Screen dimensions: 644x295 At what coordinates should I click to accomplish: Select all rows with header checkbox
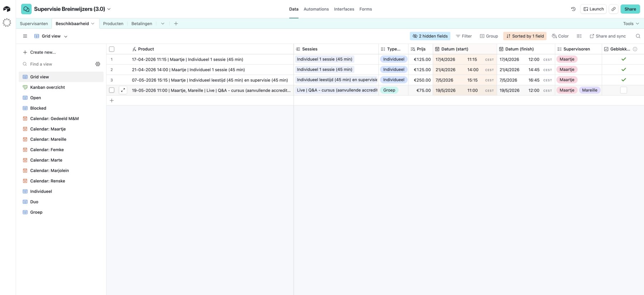tap(112, 49)
